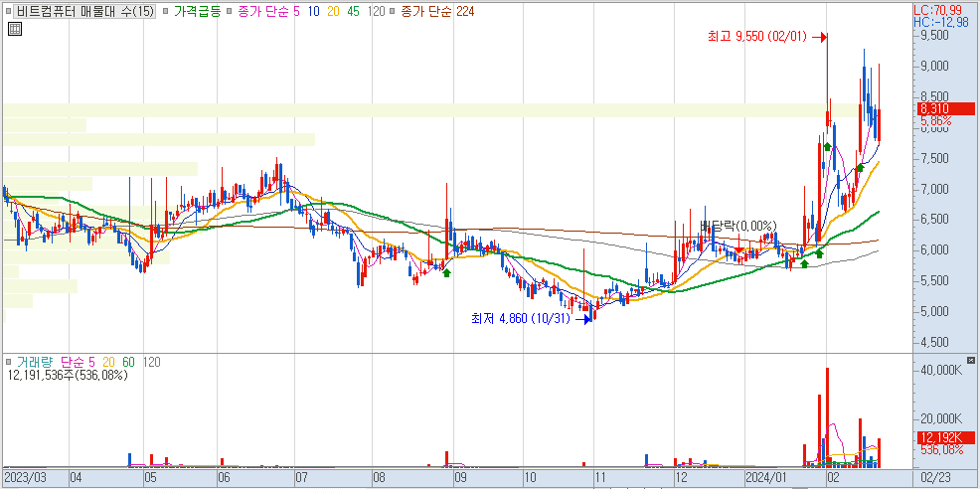Click the 2024/01 date axis label
This screenshot has height=489, width=980.
coord(765,479)
